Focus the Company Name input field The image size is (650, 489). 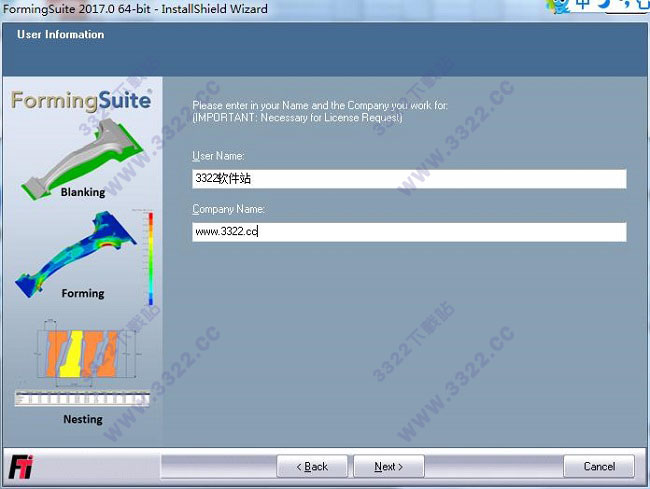[409, 232]
